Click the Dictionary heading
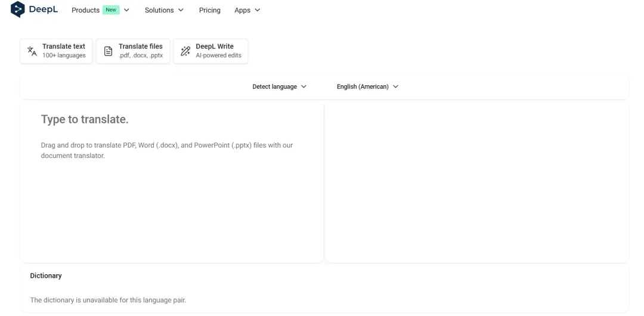Image resolution: width=644 pixels, height=316 pixels. [45, 275]
